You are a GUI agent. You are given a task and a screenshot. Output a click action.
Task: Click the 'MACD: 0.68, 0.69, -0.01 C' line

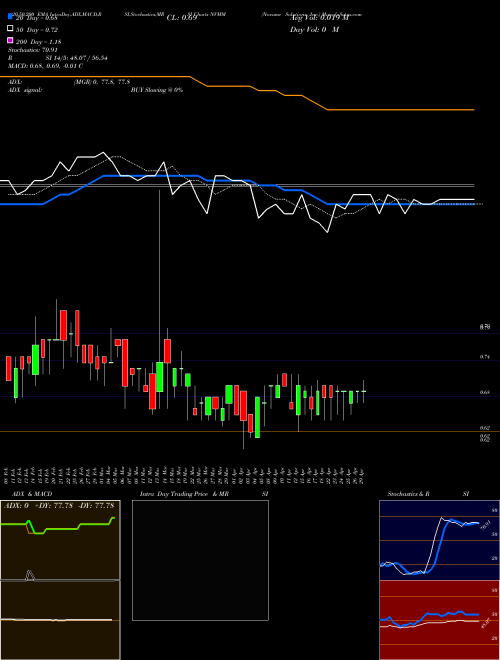(45, 66)
